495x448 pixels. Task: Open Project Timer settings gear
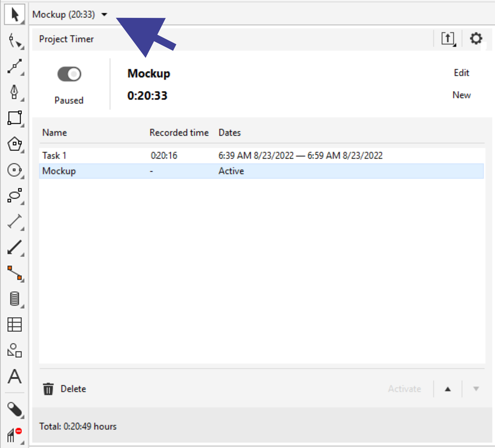(x=476, y=39)
